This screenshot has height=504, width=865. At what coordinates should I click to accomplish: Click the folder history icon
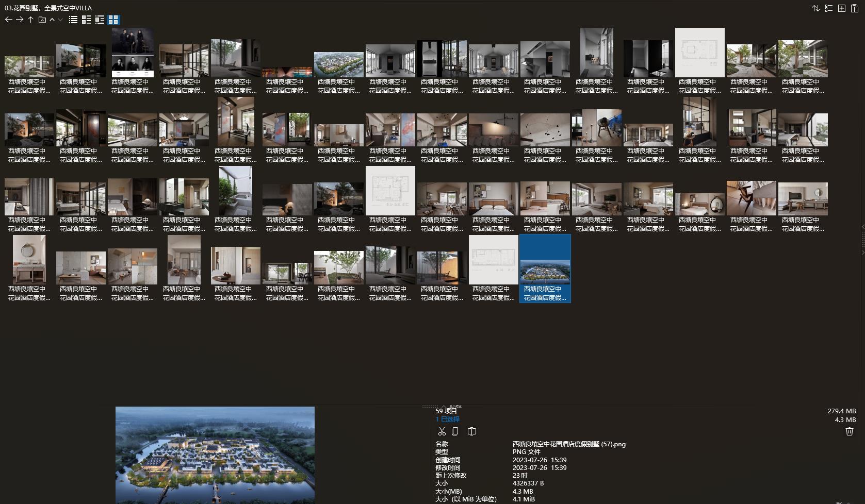pos(42,20)
